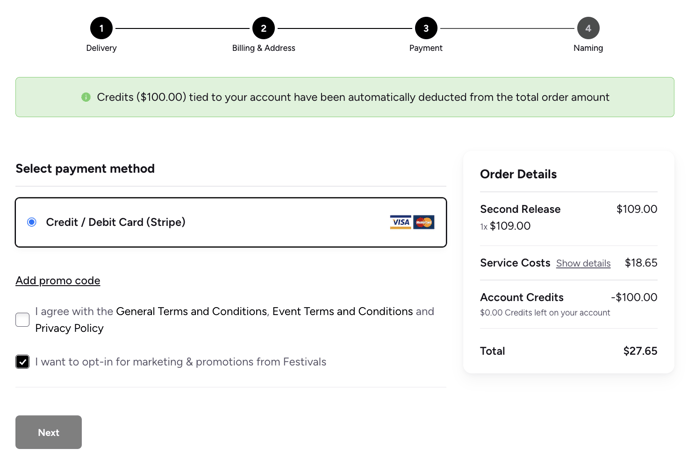Expand Service Costs via Show details
This screenshot has height=463, width=688.
coord(583,263)
